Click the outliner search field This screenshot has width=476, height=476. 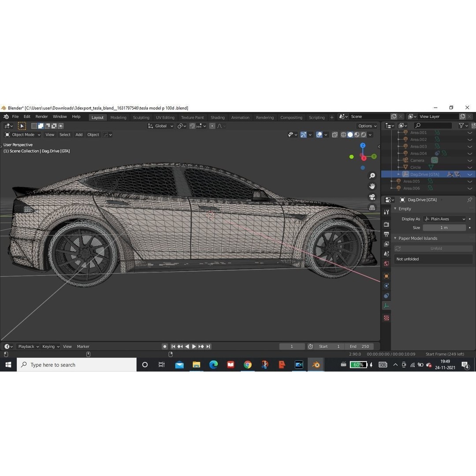[433, 125]
